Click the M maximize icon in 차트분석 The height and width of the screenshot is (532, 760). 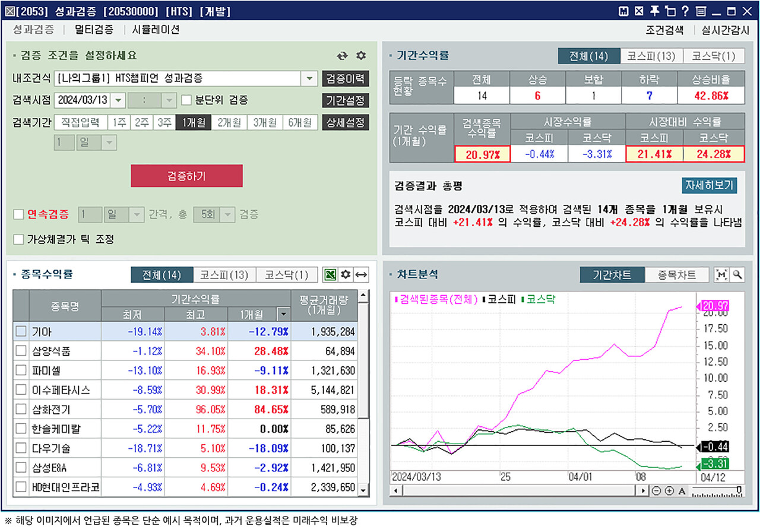[720, 274]
